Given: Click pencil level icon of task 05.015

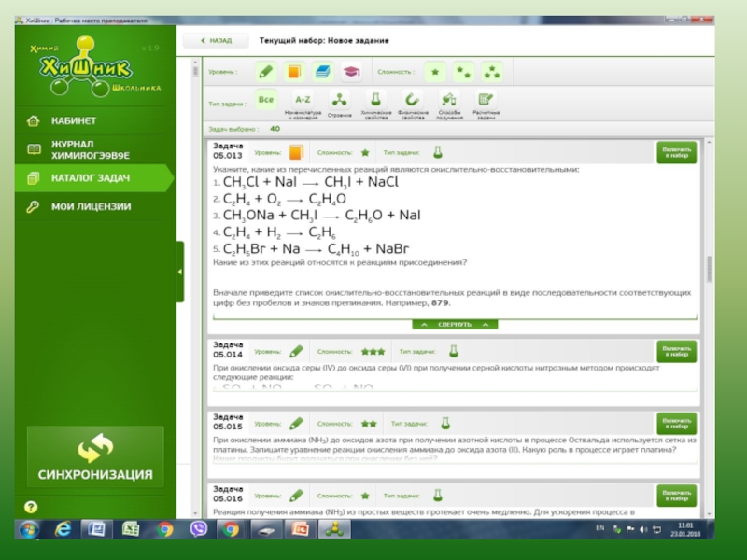Looking at the screenshot, I should click(296, 424).
